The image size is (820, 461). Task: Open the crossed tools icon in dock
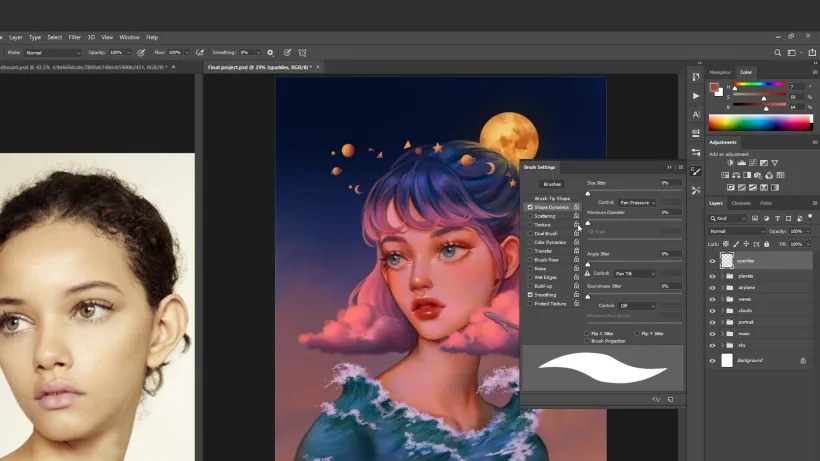[x=696, y=190]
